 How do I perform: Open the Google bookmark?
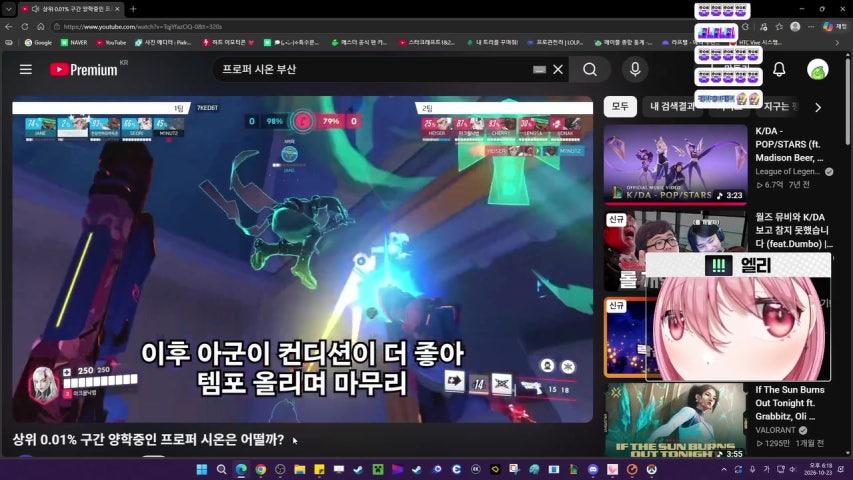[x=38, y=42]
